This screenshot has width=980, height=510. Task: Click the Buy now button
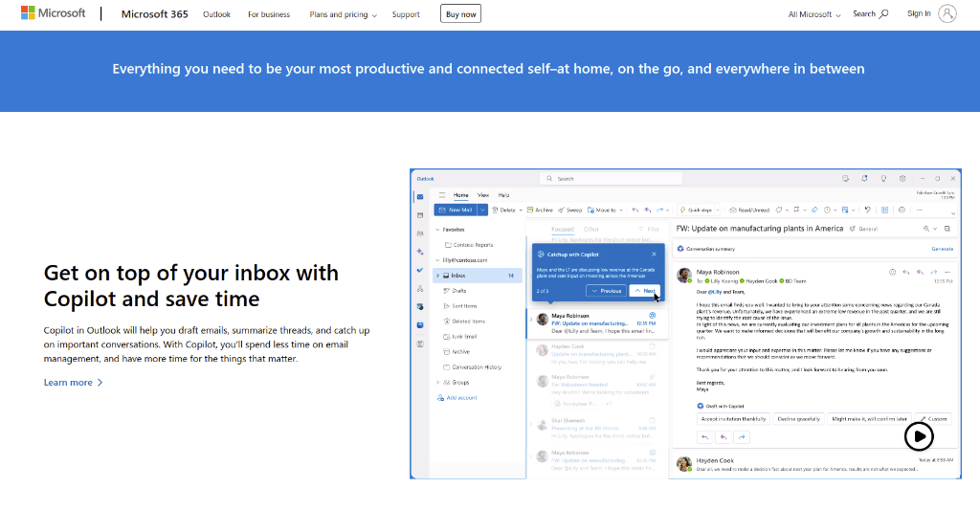(x=460, y=13)
